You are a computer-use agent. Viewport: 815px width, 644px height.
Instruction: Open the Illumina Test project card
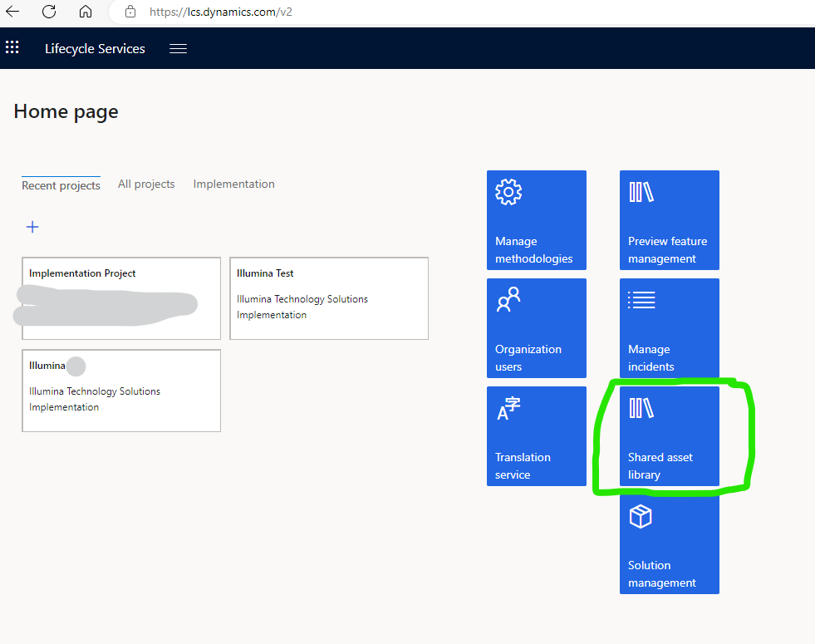pyautogui.click(x=328, y=298)
